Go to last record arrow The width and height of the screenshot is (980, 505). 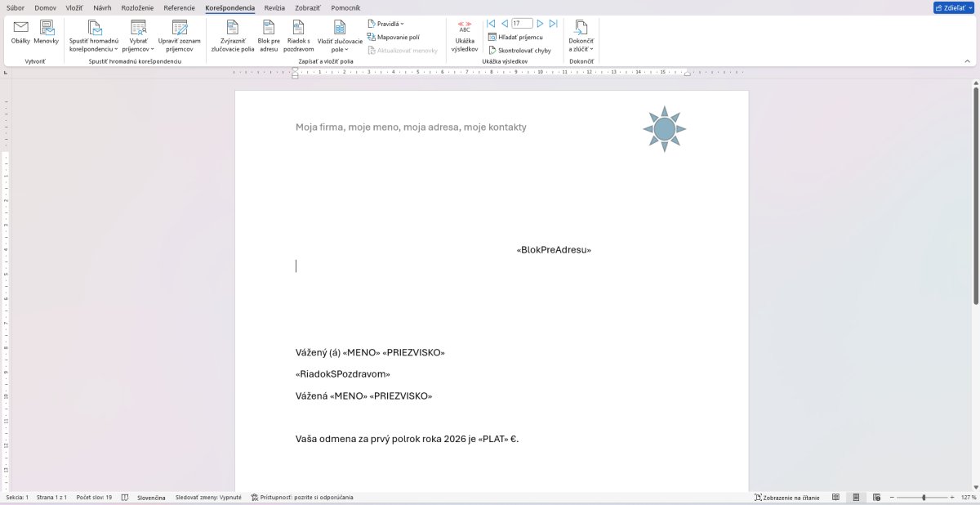(x=553, y=24)
